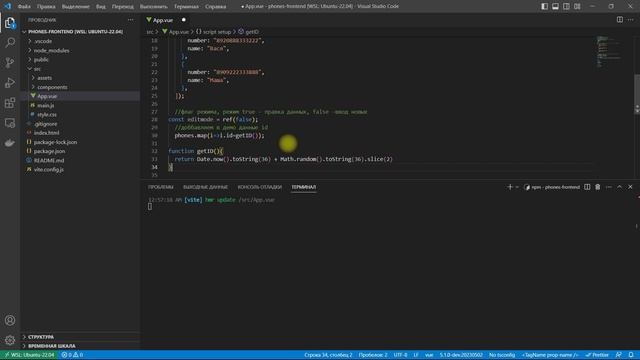The width and height of the screenshot is (640, 360).
Task: Split the editor to the right
Action: tap(620, 20)
